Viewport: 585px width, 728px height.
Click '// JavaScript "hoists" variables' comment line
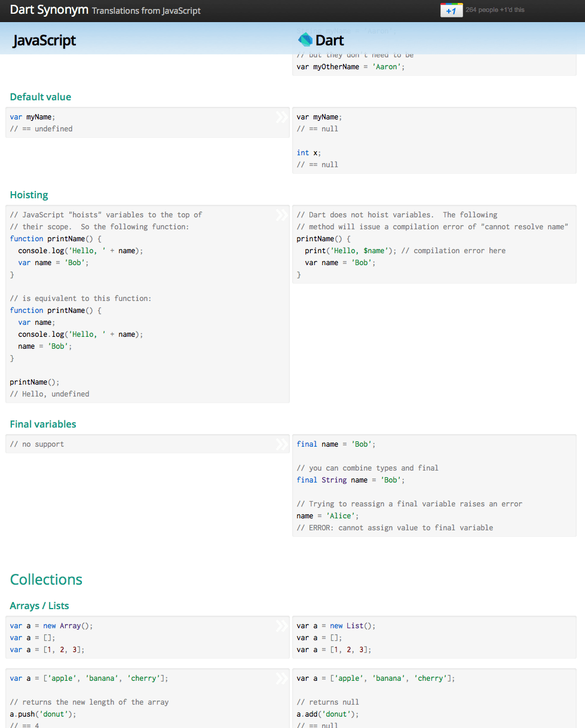point(106,215)
